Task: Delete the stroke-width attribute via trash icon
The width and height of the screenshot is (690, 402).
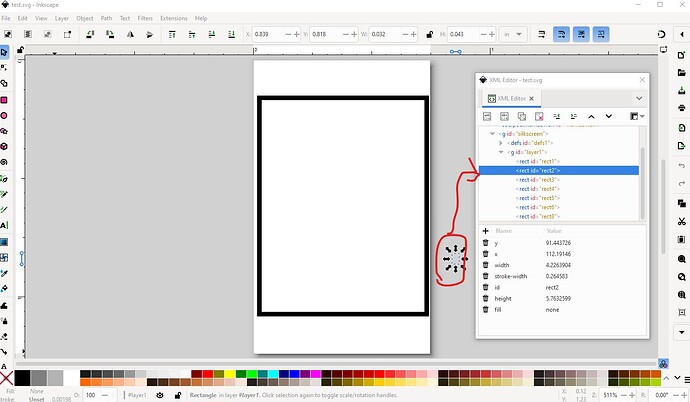Action: pos(485,276)
